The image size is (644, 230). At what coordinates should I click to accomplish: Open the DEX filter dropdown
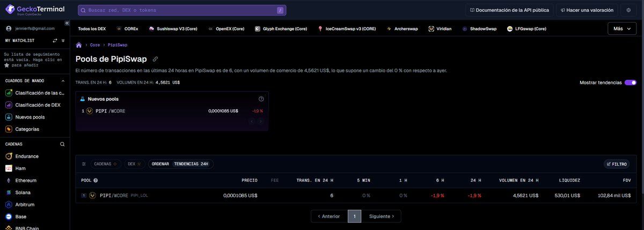click(134, 164)
